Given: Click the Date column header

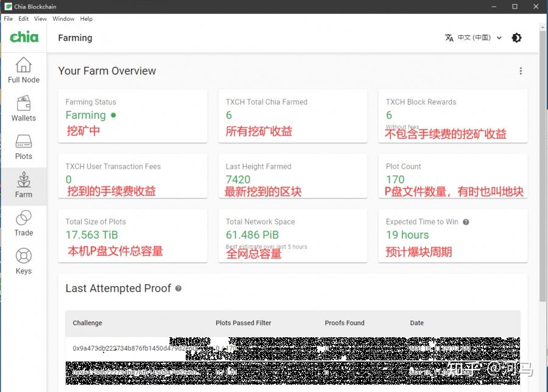Looking at the screenshot, I should pyautogui.click(x=417, y=323).
